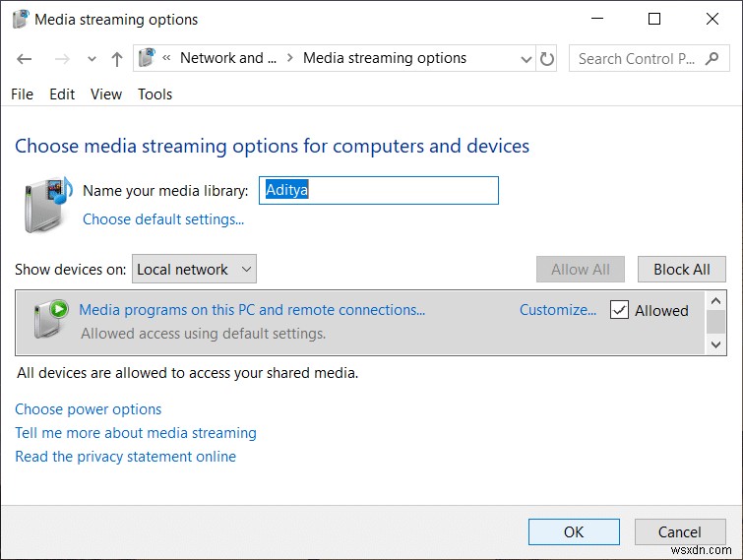Image resolution: width=743 pixels, height=560 pixels.
Task: Open Choose default settings link
Action: click(x=163, y=219)
